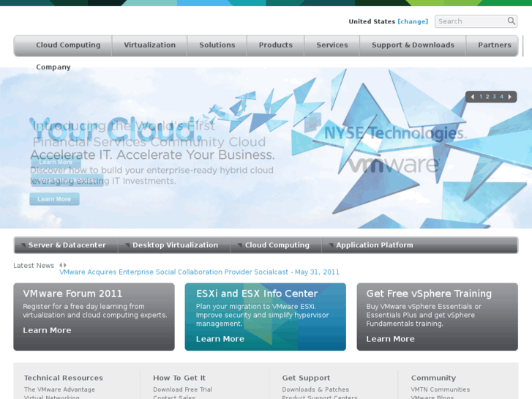532x399 pixels.
Task: Open The VMware Advantage link
Action: coord(59,389)
